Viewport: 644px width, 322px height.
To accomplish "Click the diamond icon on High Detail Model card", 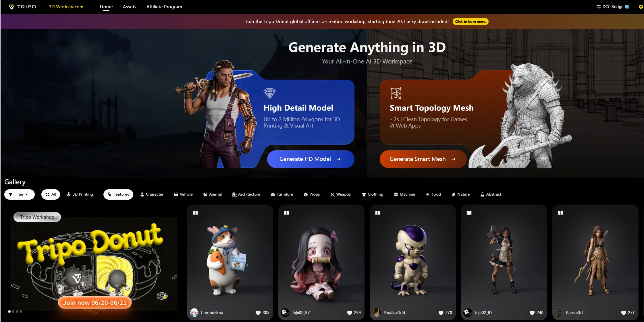I will [x=269, y=93].
